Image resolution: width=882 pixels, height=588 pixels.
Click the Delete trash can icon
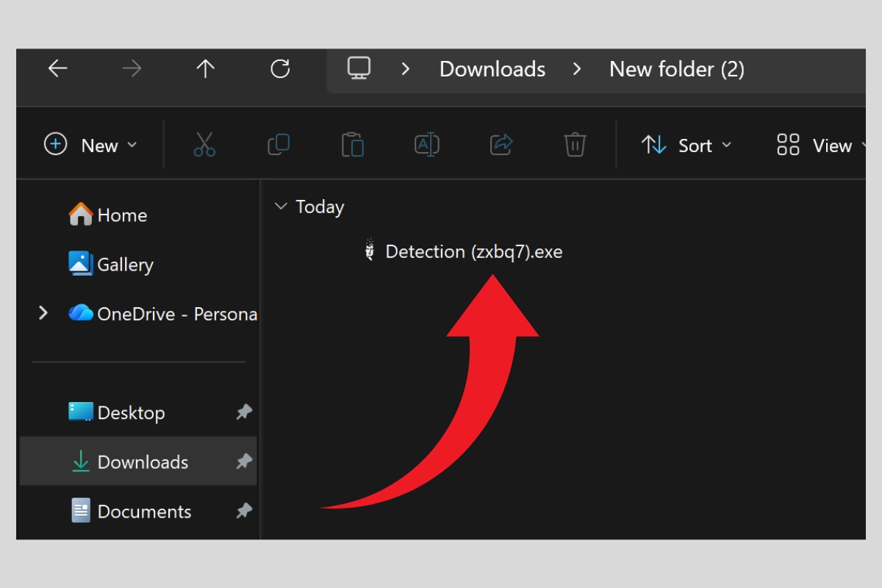click(x=575, y=145)
